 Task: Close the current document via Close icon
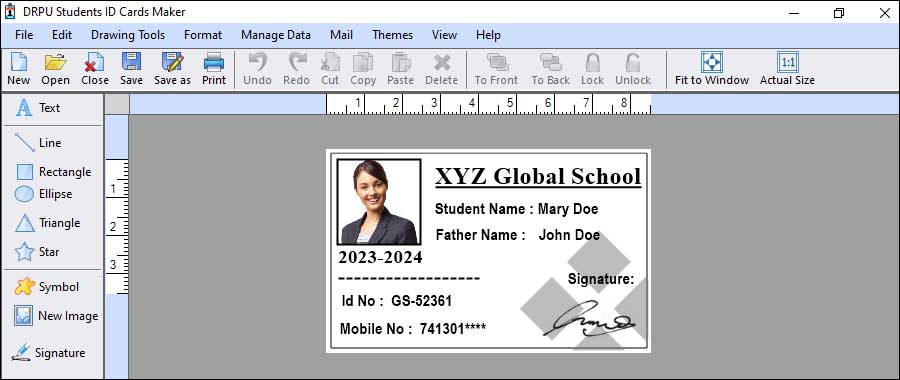click(95, 69)
